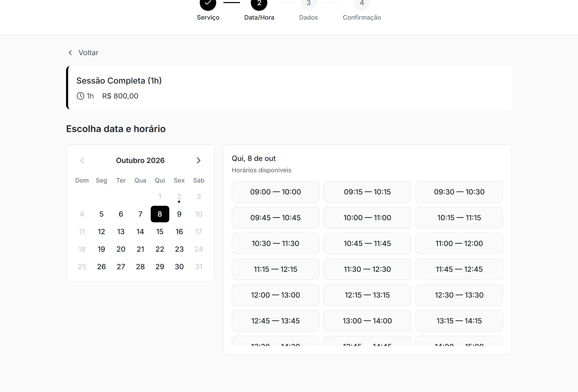The height and width of the screenshot is (392, 578).
Task: Select the 12:00 — 13:00 time slot
Action: pyautogui.click(x=276, y=295)
